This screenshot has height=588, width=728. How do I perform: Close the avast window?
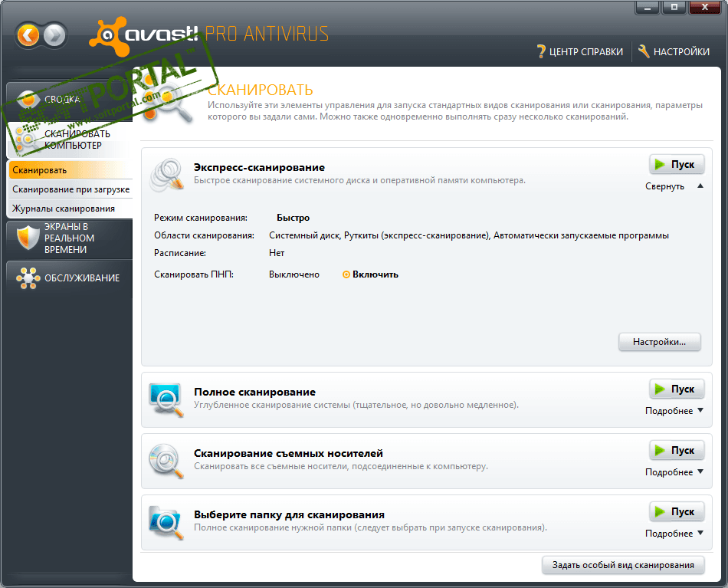[705, 8]
